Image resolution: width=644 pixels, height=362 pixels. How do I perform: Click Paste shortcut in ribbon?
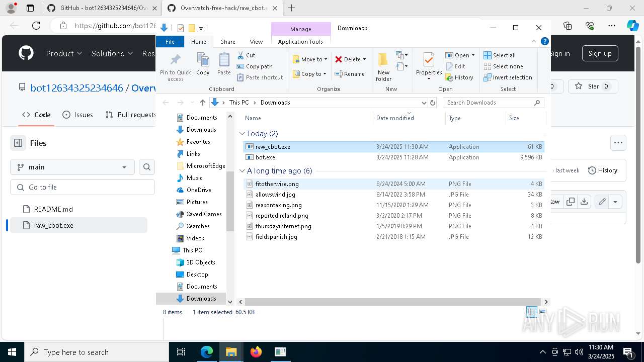coord(260,77)
